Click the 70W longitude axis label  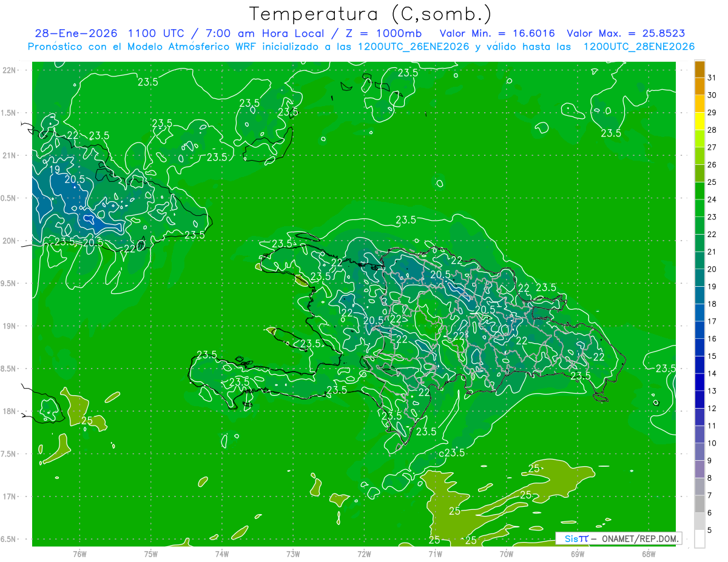(507, 554)
